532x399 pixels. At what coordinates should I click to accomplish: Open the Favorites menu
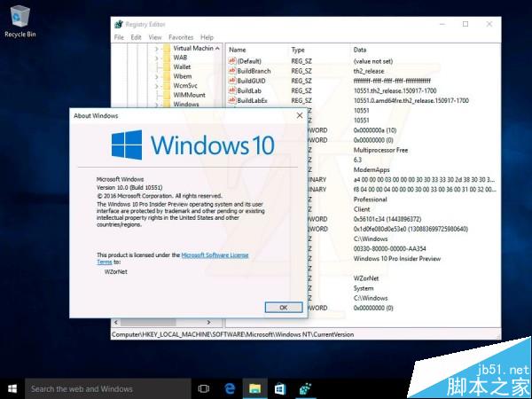pyautogui.click(x=181, y=37)
